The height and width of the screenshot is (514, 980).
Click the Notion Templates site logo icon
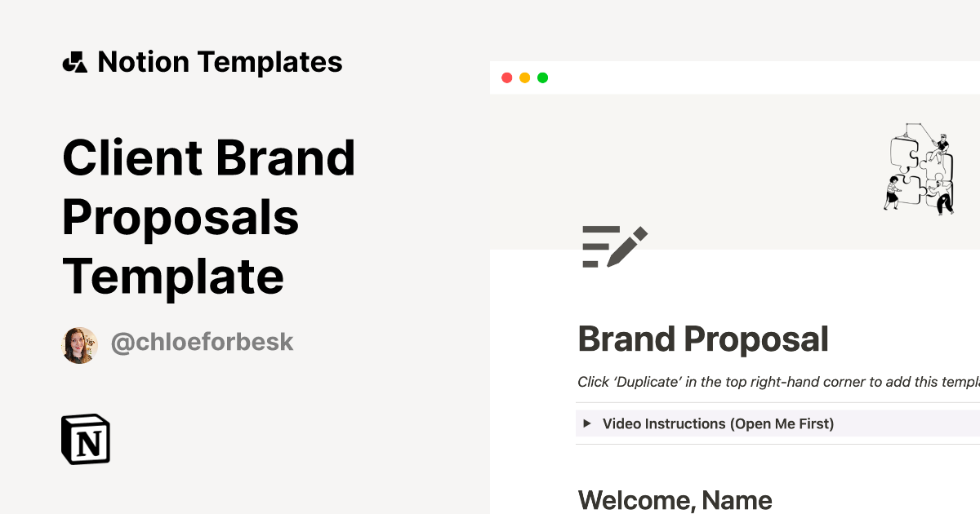pyautogui.click(x=74, y=60)
